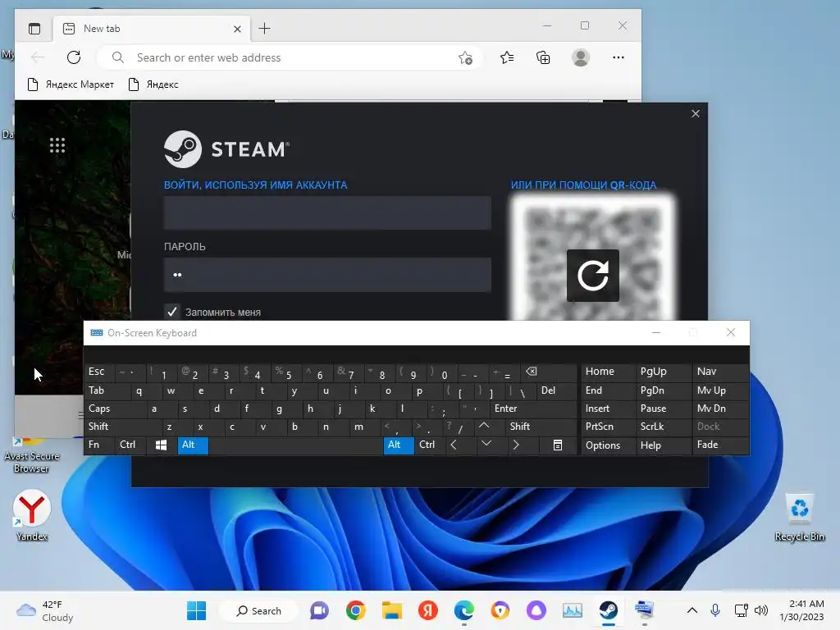Open the Edge Settings and more menu
This screenshot has width=840, height=630.
(619, 57)
